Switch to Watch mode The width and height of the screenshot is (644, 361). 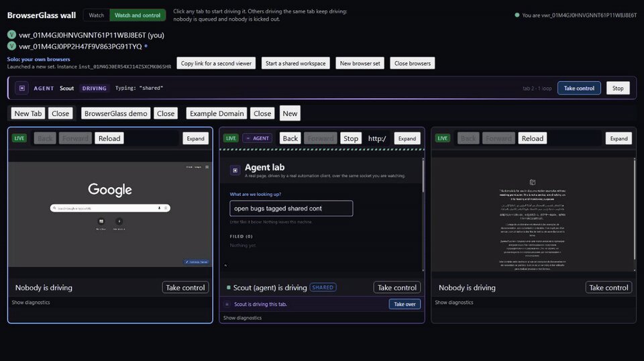coord(97,15)
